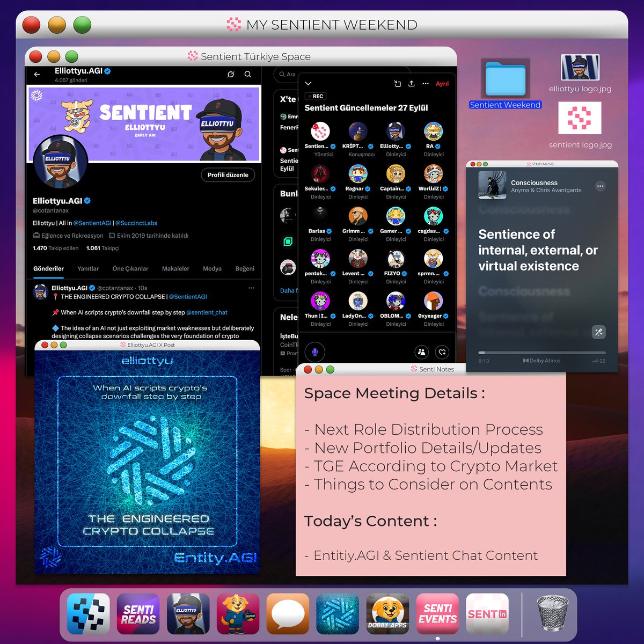Open the orange Messages app in dock

point(288,614)
